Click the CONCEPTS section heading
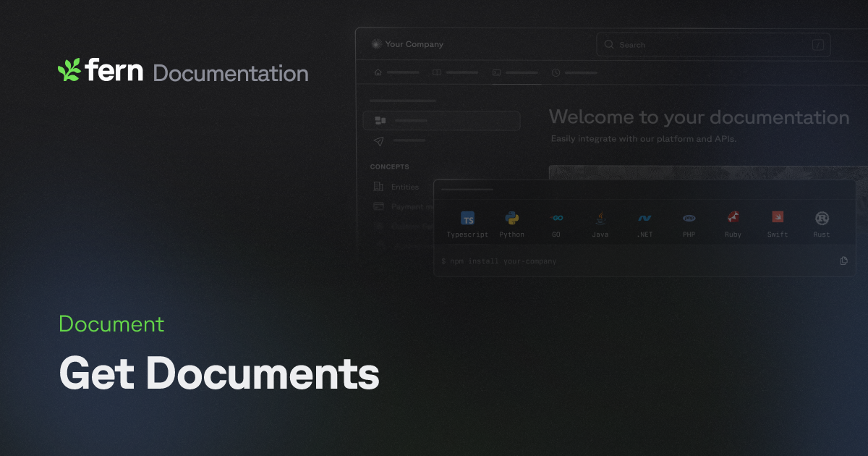The image size is (868, 456). tap(390, 166)
